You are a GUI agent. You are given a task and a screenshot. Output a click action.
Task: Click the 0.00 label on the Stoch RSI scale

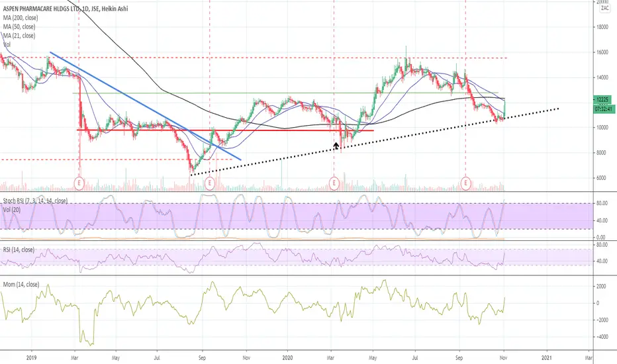601,238
